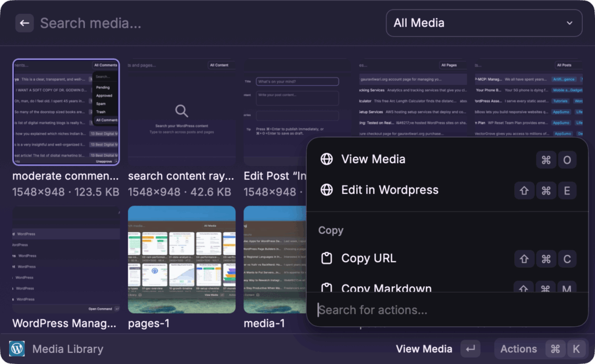Viewport: 595px width, 364px height.
Task: Open the All Media dropdown
Action: tap(483, 23)
